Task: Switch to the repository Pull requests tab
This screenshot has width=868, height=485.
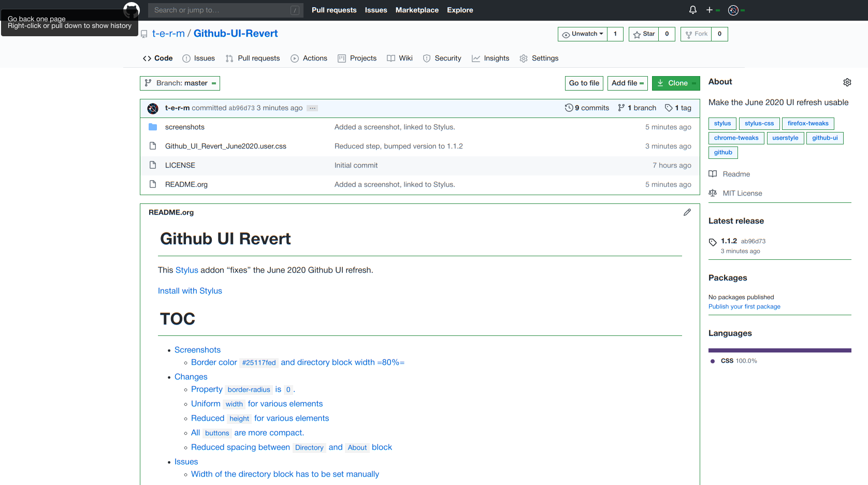Action: click(x=253, y=58)
